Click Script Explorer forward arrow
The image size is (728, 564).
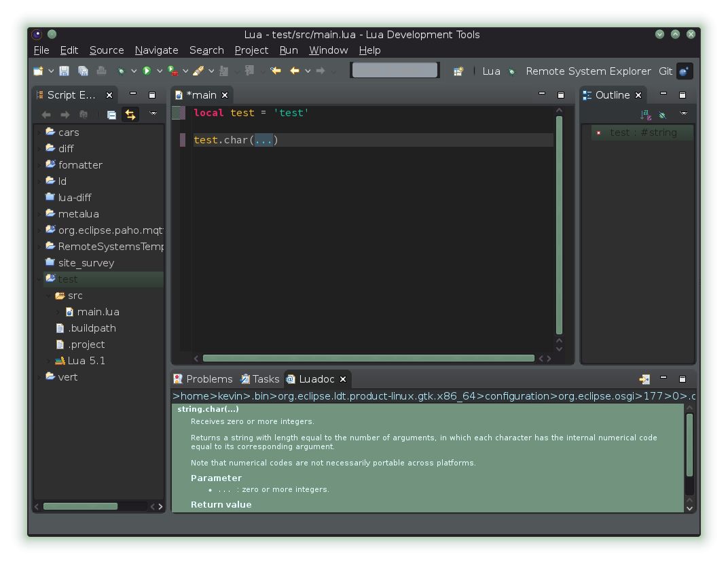pos(65,115)
